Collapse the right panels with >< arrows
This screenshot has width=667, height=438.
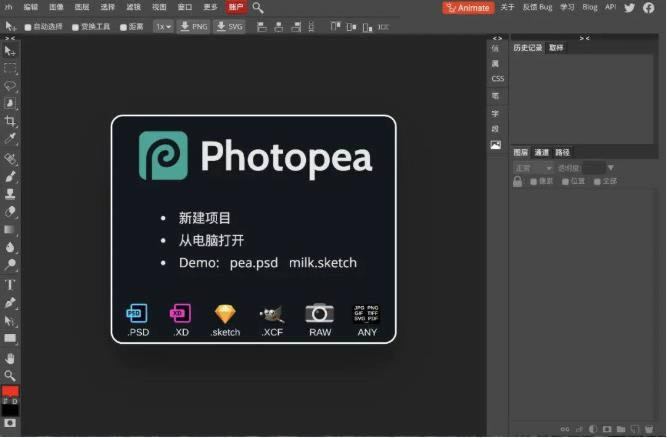584,38
